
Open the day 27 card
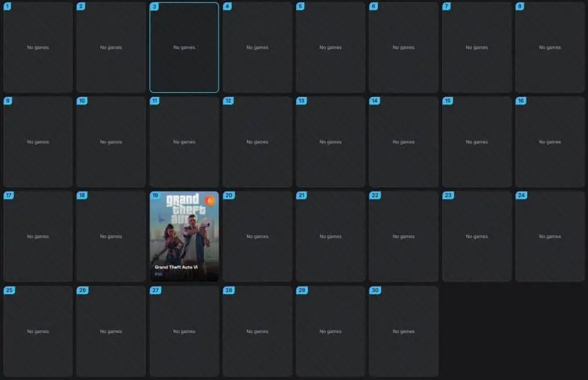pyautogui.click(x=184, y=332)
